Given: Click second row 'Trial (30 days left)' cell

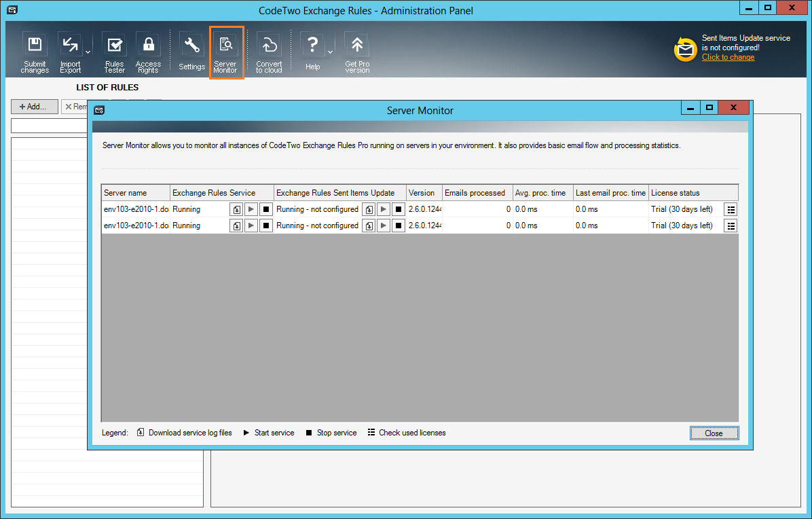Looking at the screenshot, I should point(682,226).
